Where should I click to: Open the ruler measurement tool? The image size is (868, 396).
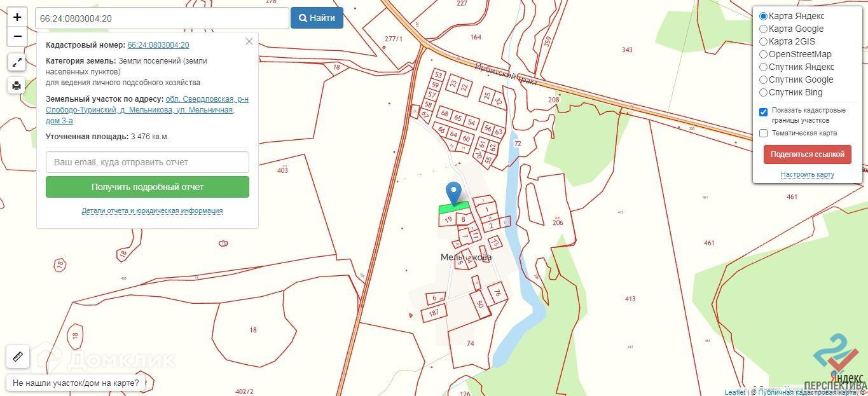click(x=17, y=356)
